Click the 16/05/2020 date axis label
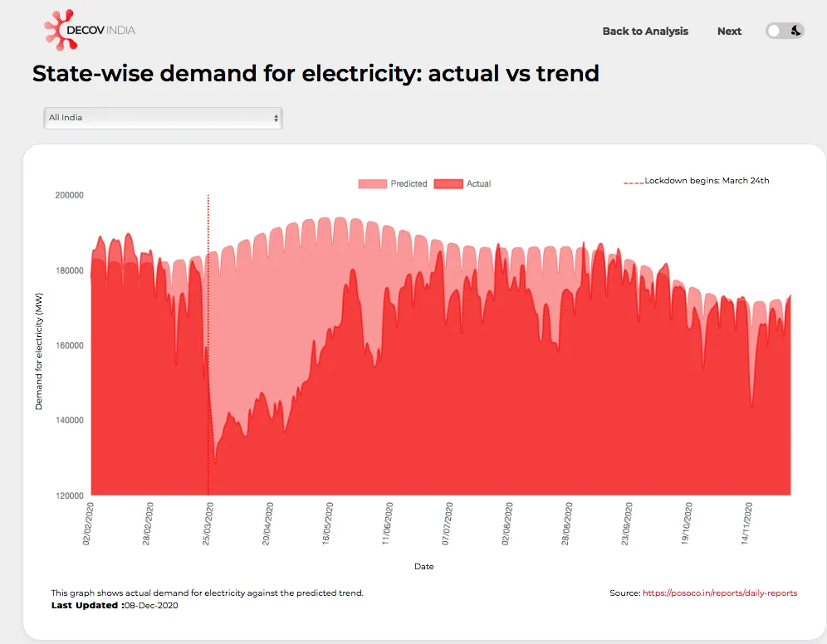This screenshot has height=644, width=827. coord(328,524)
